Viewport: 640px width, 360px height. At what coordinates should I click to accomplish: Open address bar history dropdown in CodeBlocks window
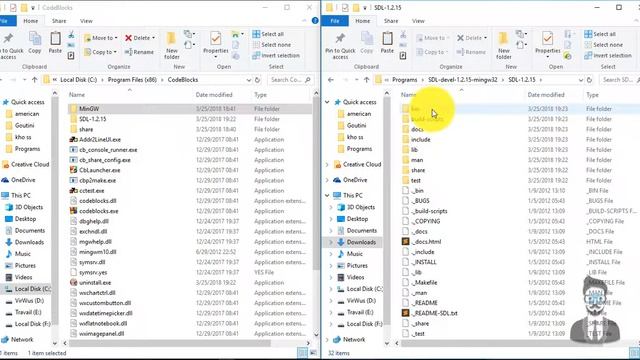(249, 80)
